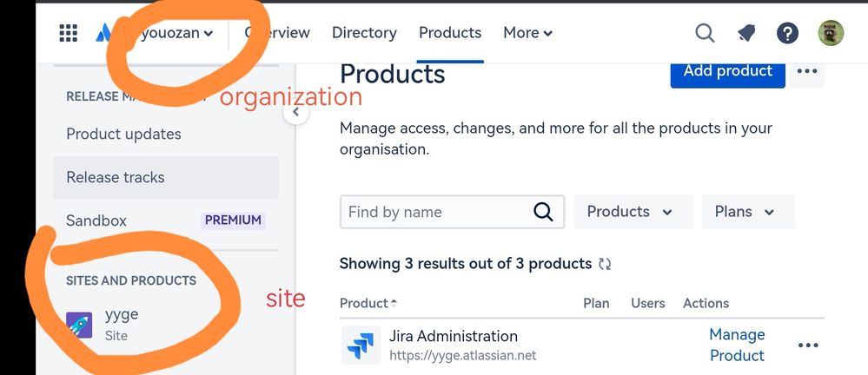868x375 pixels.
Task: Open the search magnifier in the header
Action: tap(705, 33)
